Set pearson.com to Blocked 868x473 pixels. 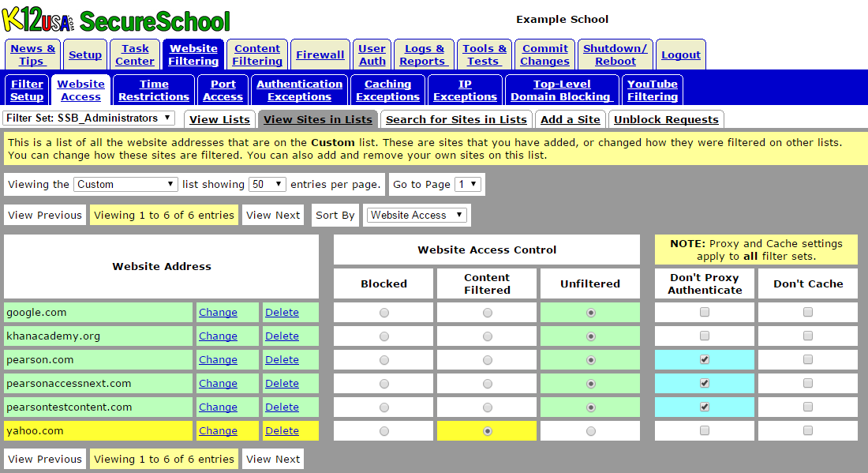(x=383, y=361)
